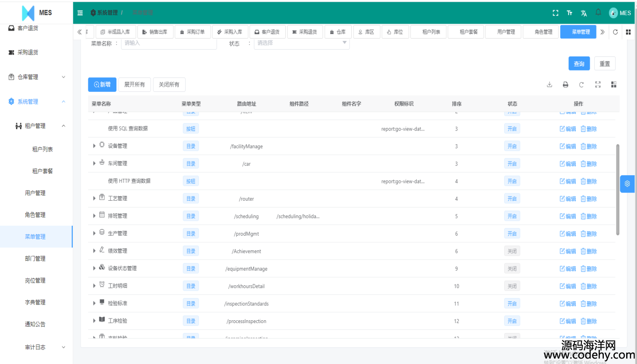
Task: Click edit icon for 绩效管理 row
Action: (568, 251)
